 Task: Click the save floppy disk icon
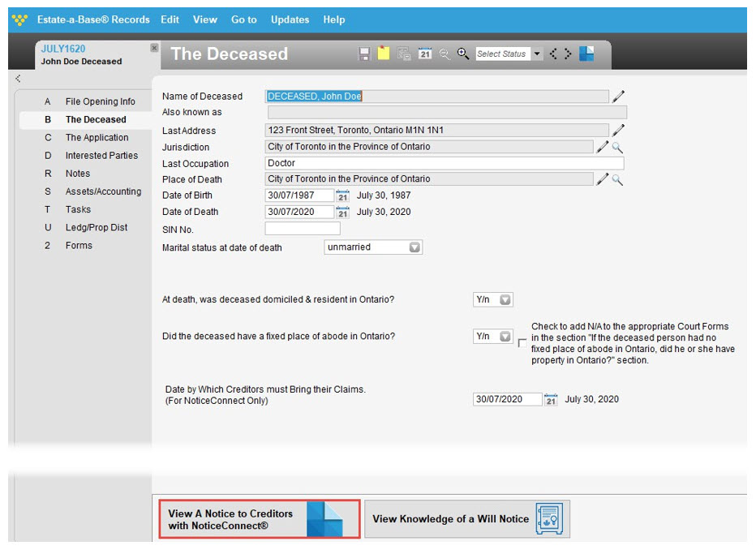tap(364, 54)
